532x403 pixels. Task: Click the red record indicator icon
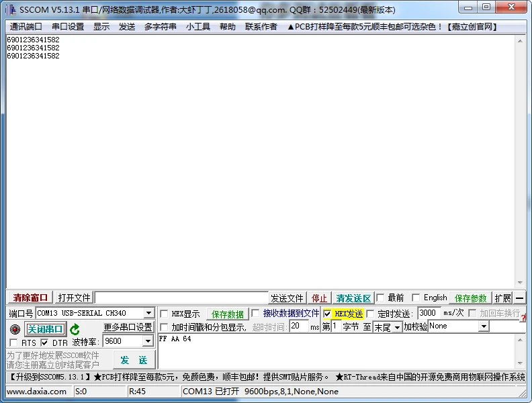pyautogui.click(x=15, y=329)
